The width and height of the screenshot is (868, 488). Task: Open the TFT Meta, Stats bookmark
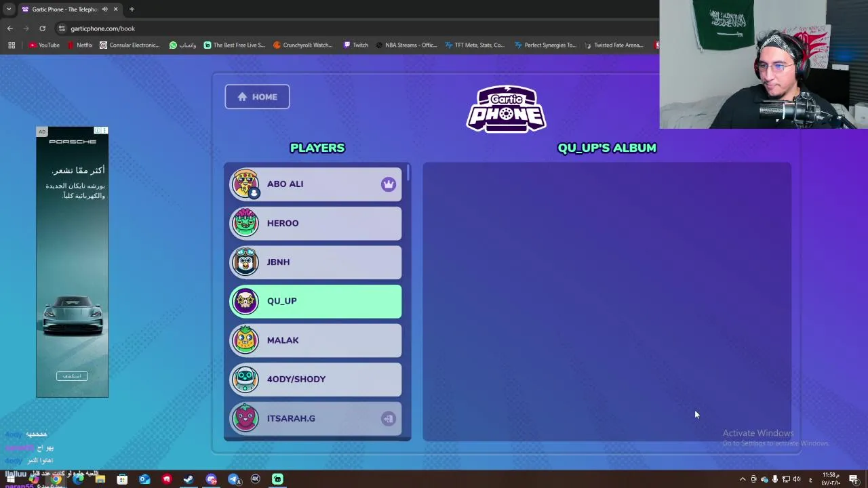pyautogui.click(x=475, y=45)
